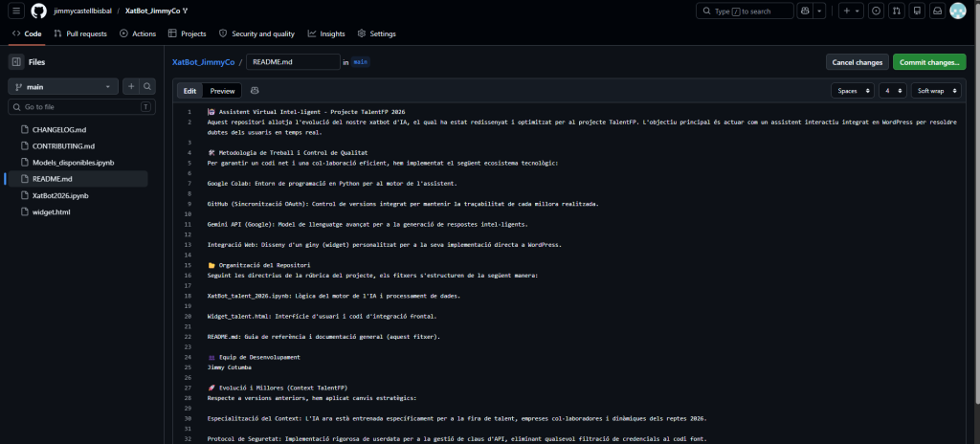The height and width of the screenshot is (444, 980).
Task: Open the Actions repository tab
Action: (x=138, y=33)
